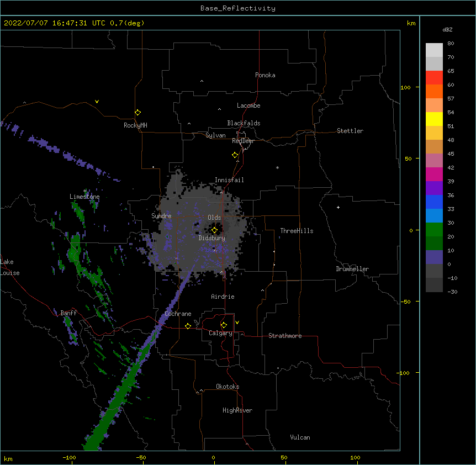Click the Vulcan label
The width and height of the screenshot is (476, 465).
coord(300,437)
